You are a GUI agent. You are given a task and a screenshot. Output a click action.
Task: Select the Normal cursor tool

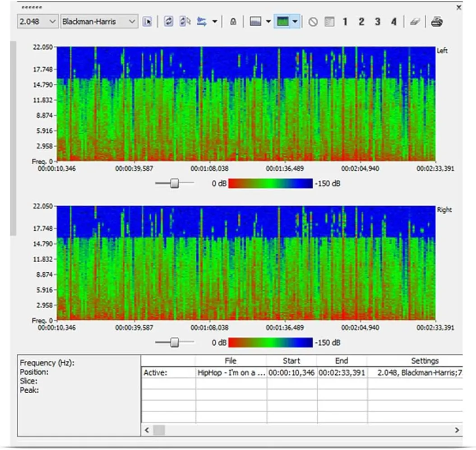pos(147,21)
